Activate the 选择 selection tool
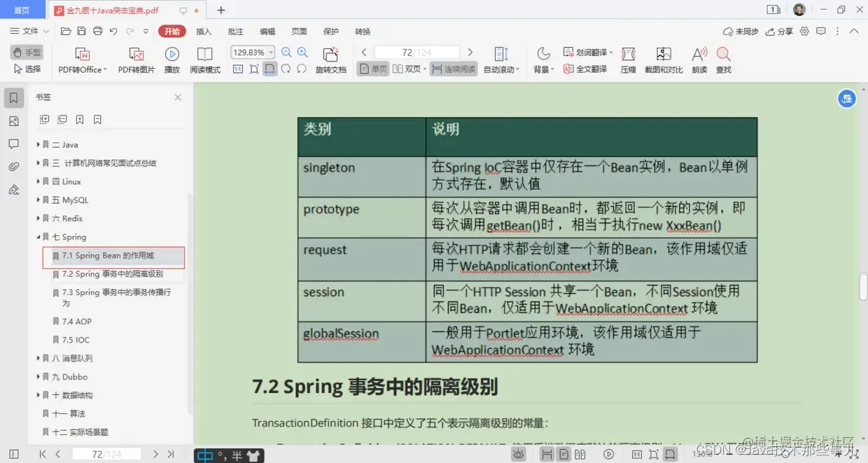Viewport: 868px width, 463px height. 27,69
